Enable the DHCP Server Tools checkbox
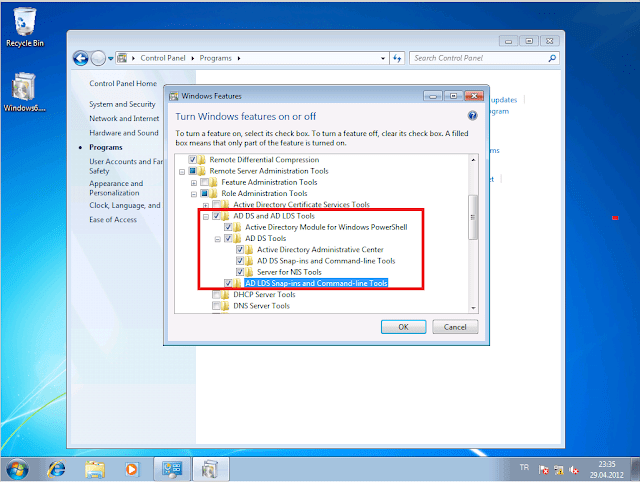 217,295
